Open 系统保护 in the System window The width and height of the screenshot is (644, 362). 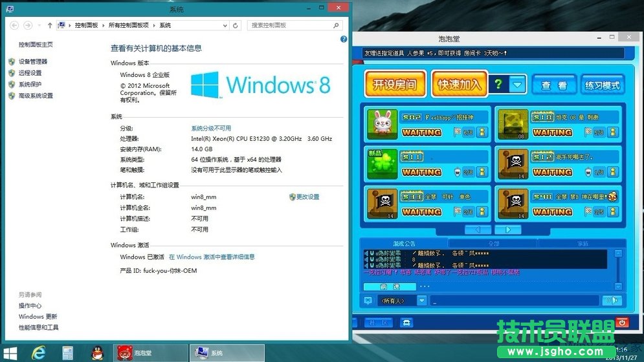tap(30, 84)
